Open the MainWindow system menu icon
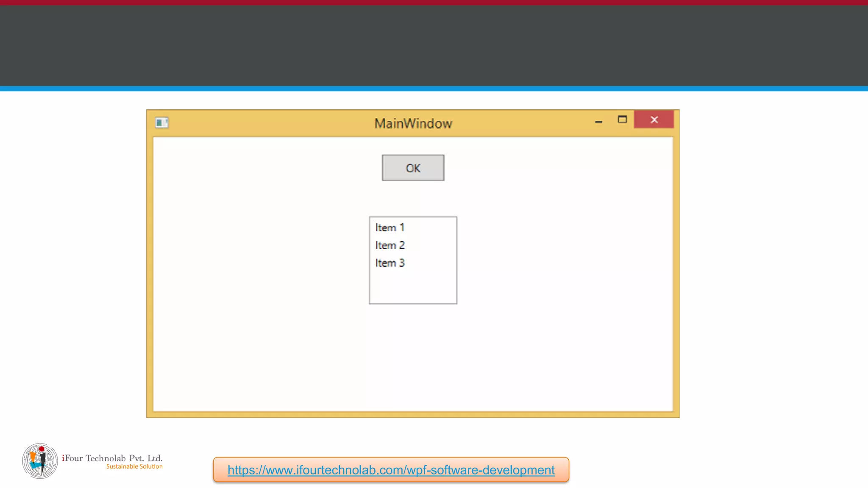The width and height of the screenshot is (868, 488). tap(162, 122)
